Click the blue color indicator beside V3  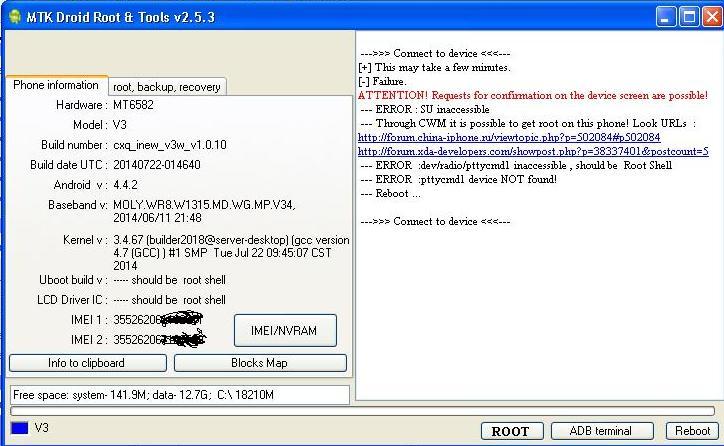pyautogui.click(x=19, y=428)
